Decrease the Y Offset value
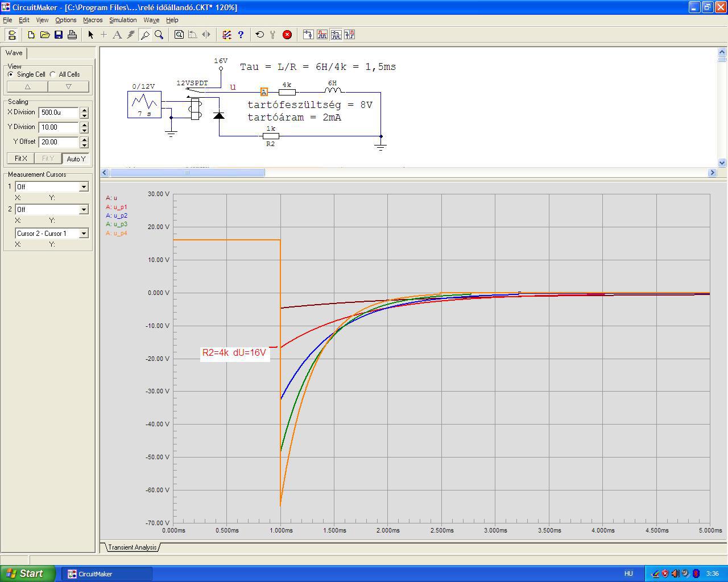The width and height of the screenshot is (728, 582). pos(85,145)
